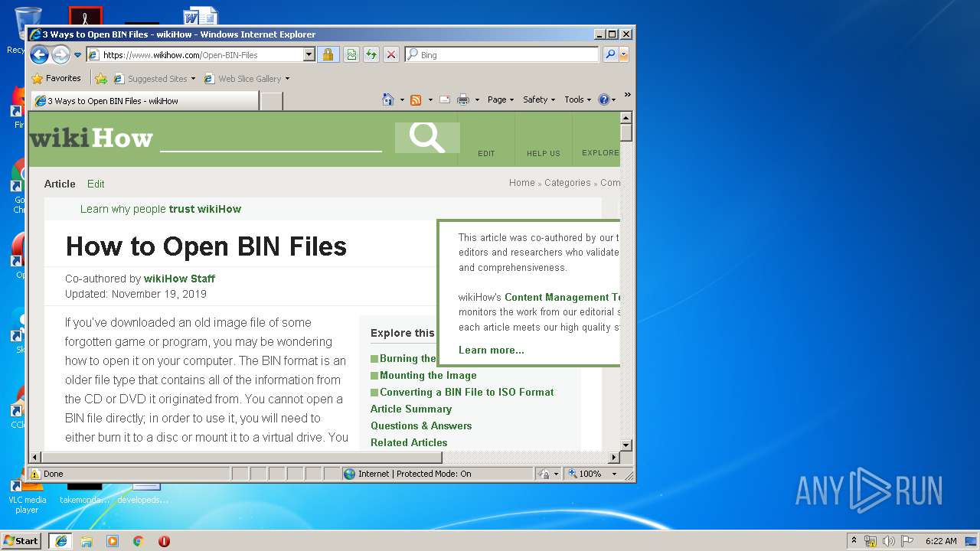Click the wikiHow magnifier search button
Viewport: 980px width, 551px height.
(427, 138)
